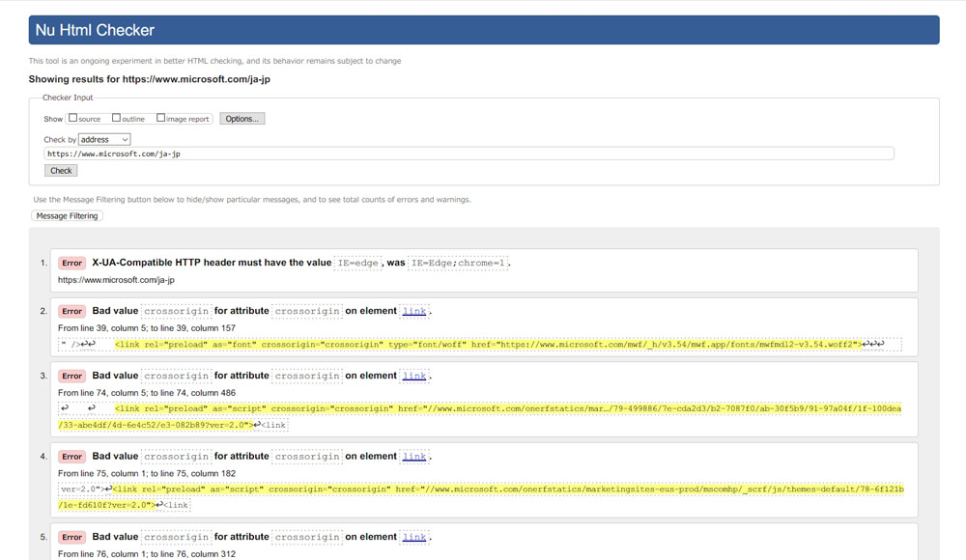Select the Error badge of message 2
The image size is (966, 560).
[x=72, y=311]
